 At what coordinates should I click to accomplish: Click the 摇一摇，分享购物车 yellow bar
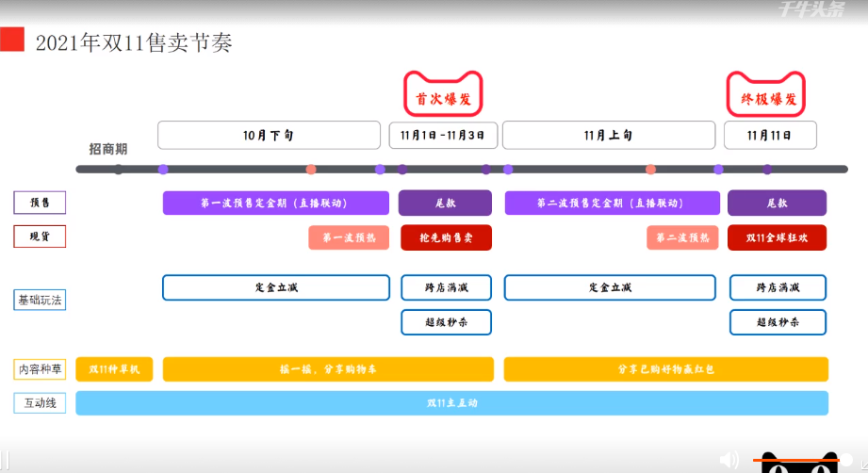(327, 369)
